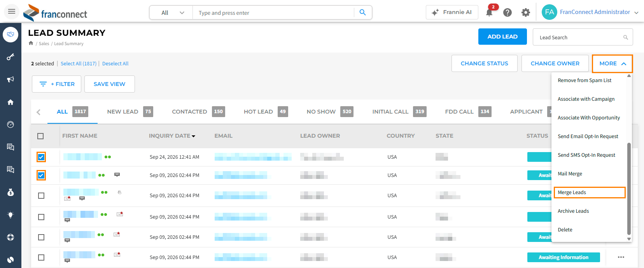Open the gauge dashboard icon in sidebar
Image resolution: width=644 pixels, height=268 pixels.
click(10, 124)
